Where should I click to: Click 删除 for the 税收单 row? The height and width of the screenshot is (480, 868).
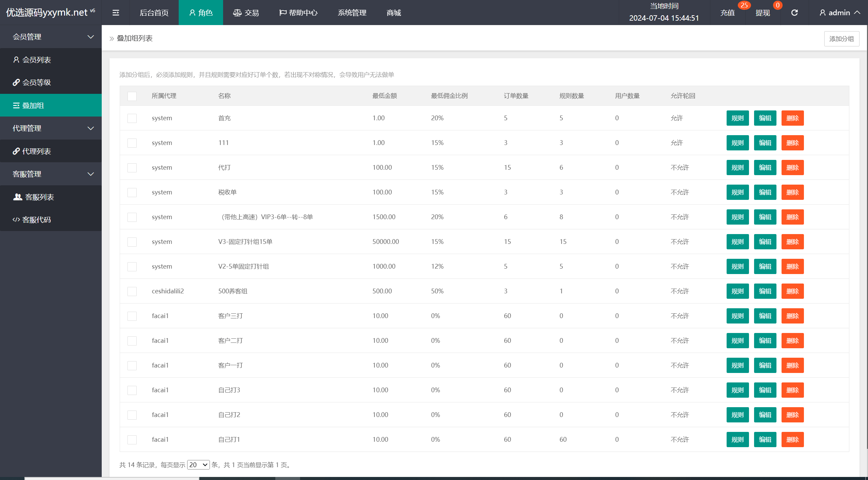pos(792,192)
